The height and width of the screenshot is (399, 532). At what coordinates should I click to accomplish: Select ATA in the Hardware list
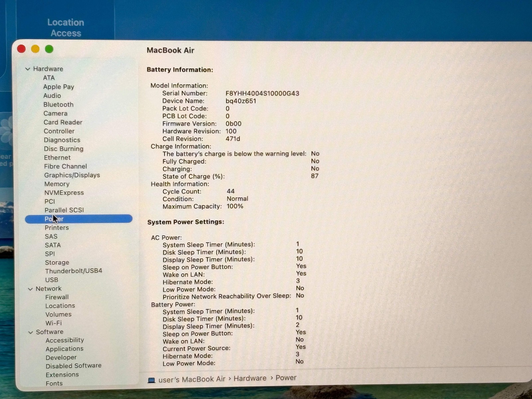pos(49,78)
